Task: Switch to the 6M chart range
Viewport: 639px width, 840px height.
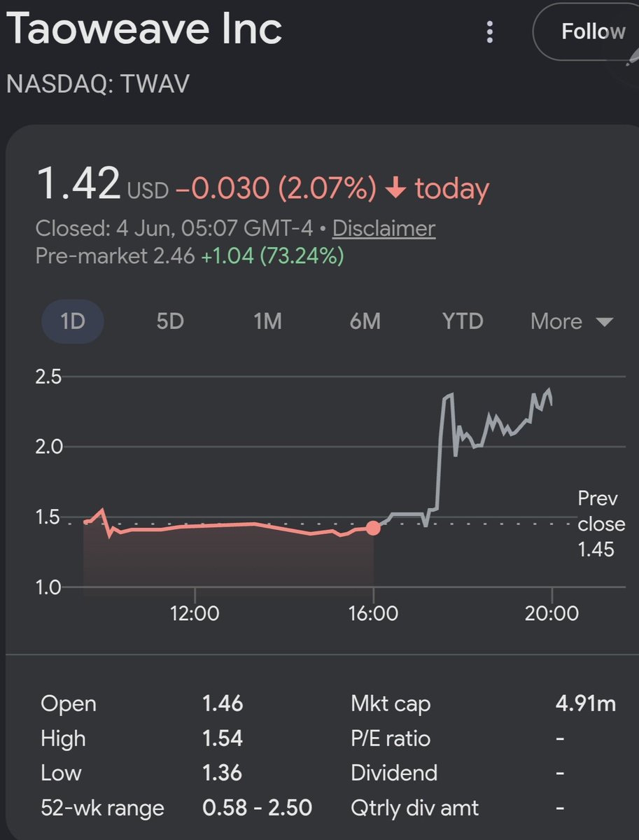Action: coord(365,321)
